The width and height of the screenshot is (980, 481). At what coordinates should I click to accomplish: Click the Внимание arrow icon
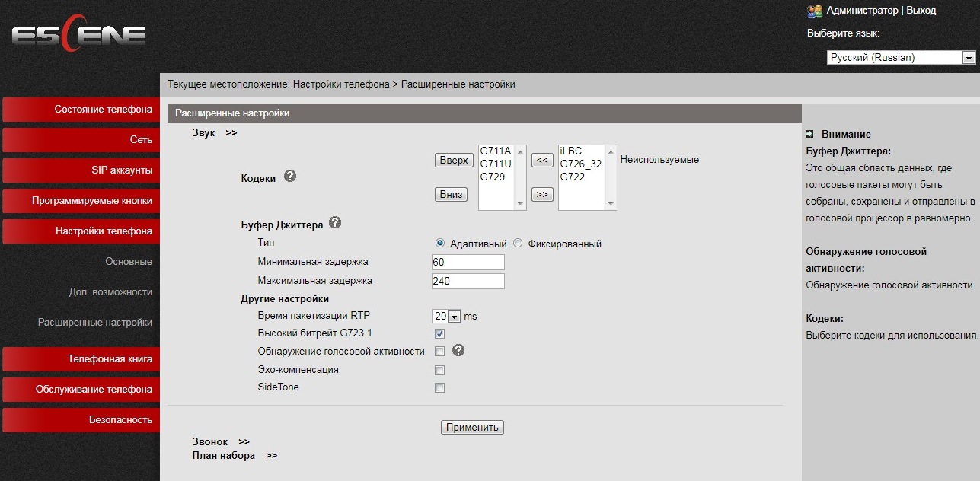tap(810, 134)
